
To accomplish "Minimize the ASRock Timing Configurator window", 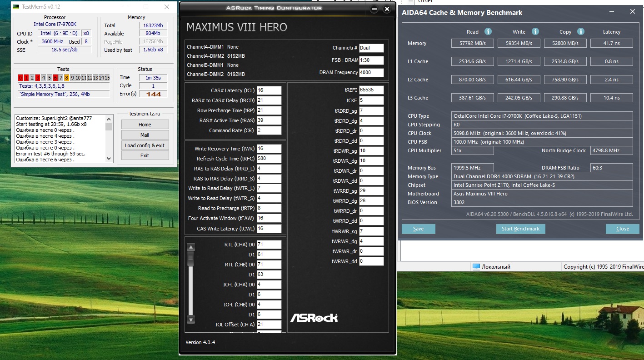I will pyautogui.click(x=374, y=9).
